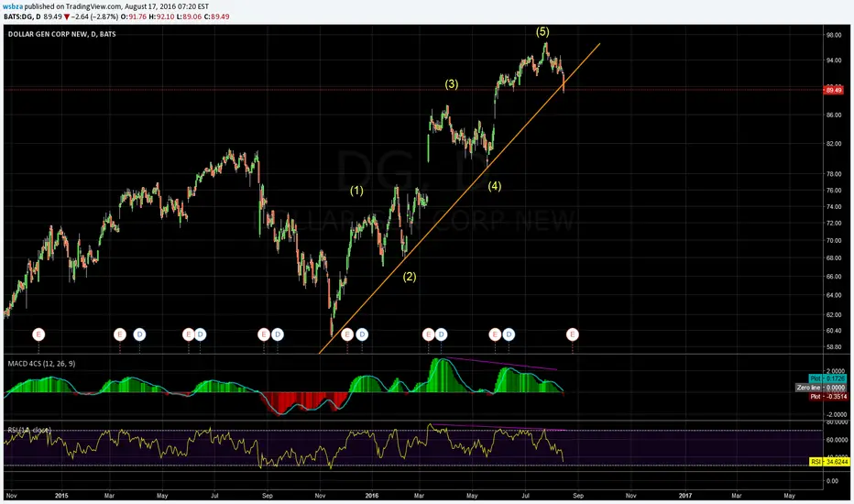Select the MACD 4CS (12, 26, 9) indicator label

point(41,364)
